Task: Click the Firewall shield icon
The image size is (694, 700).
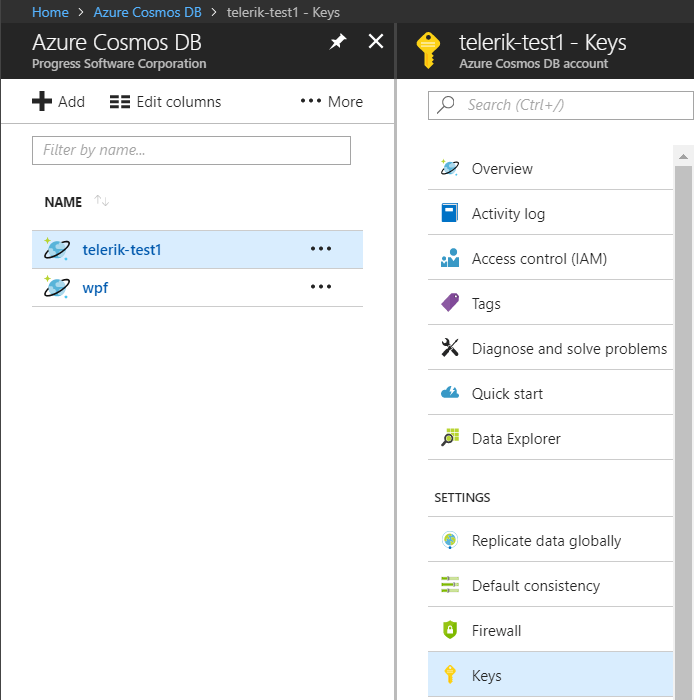Action: (x=450, y=631)
